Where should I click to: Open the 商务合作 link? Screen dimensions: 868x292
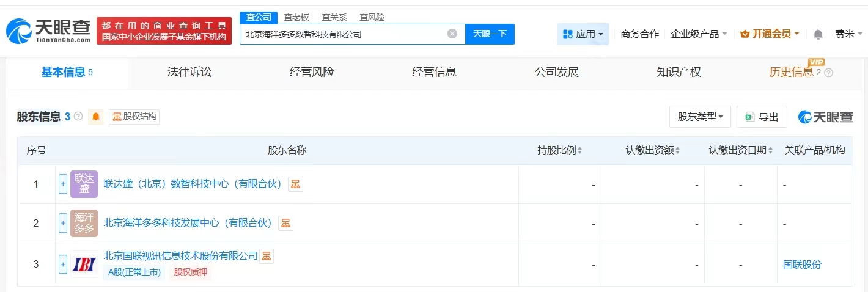coord(639,34)
